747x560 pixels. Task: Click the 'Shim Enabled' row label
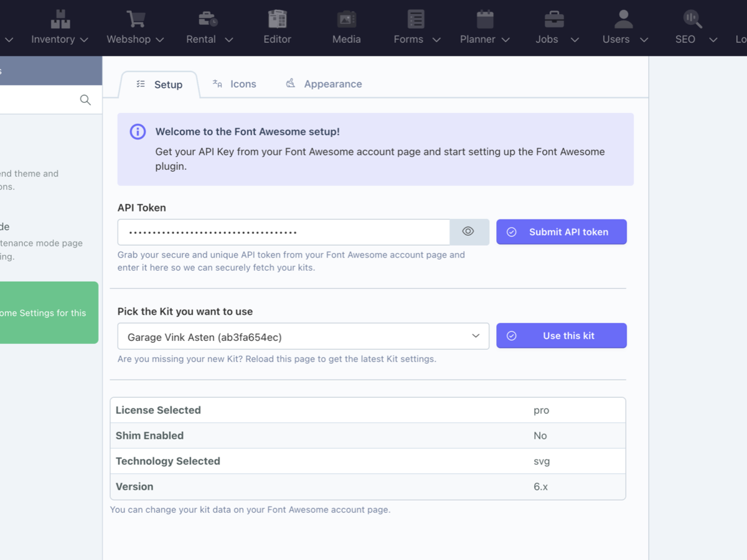[149, 436]
